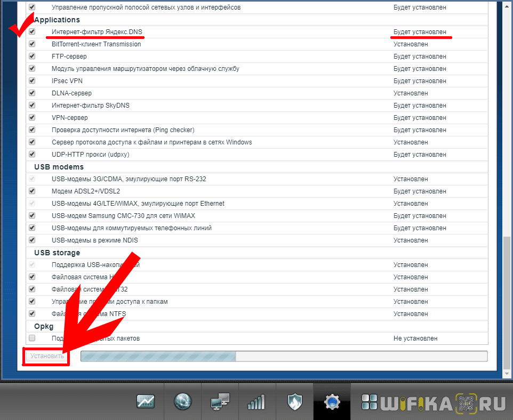Click the Установить button
The width and height of the screenshot is (513, 420).
coord(47,356)
